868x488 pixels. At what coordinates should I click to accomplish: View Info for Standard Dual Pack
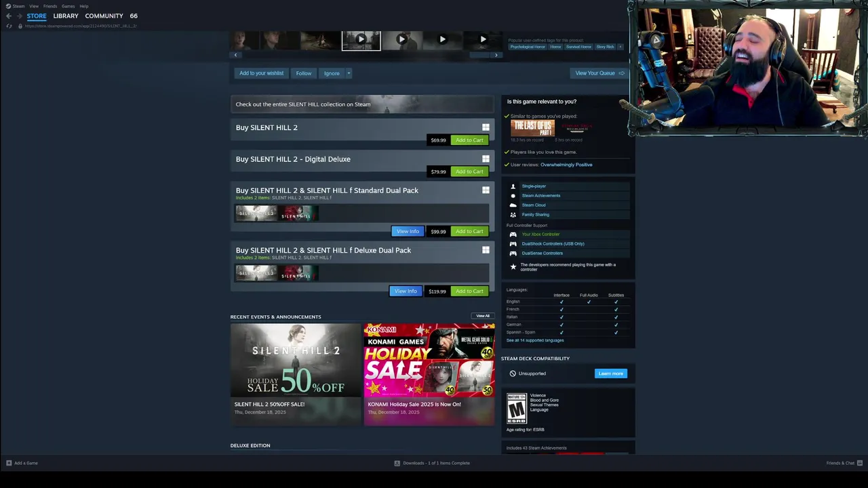tap(408, 231)
